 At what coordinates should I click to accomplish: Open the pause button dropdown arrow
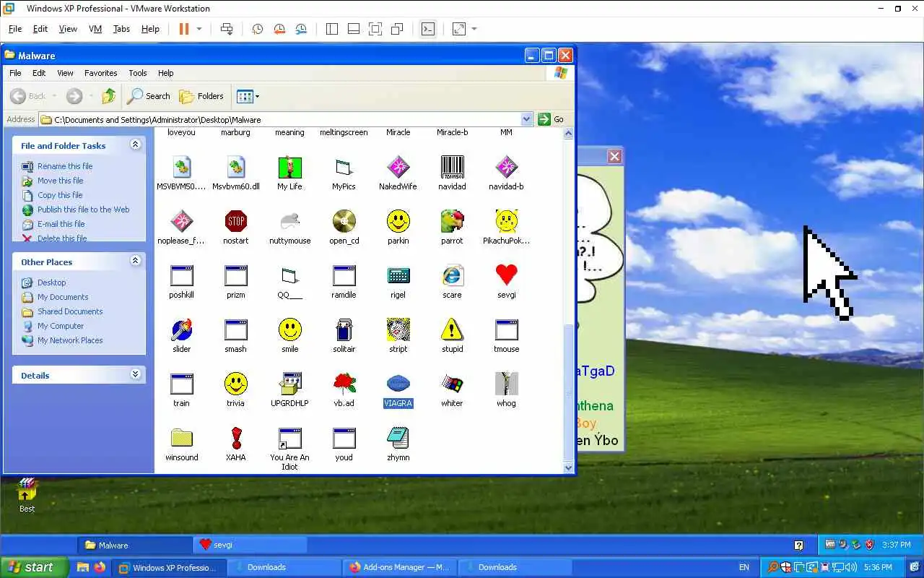click(x=199, y=29)
